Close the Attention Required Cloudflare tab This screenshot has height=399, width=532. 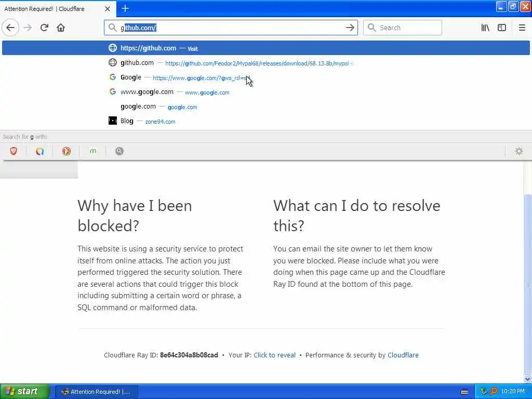point(108,9)
